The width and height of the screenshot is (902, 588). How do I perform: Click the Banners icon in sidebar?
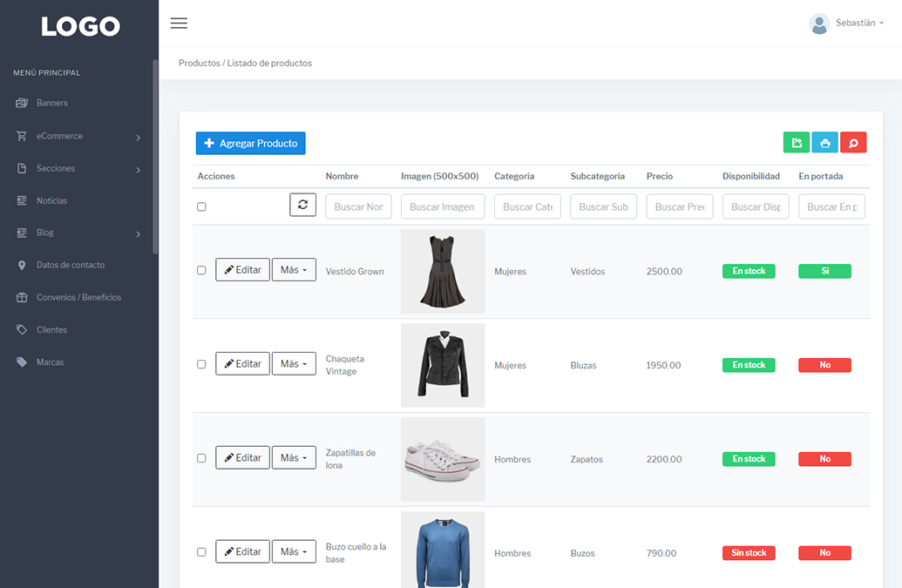tap(22, 103)
